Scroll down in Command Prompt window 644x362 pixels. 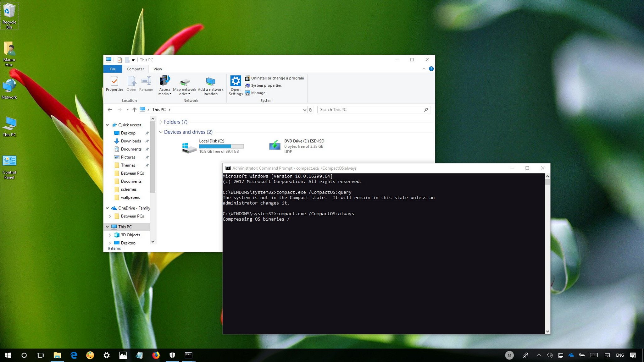pyautogui.click(x=547, y=331)
